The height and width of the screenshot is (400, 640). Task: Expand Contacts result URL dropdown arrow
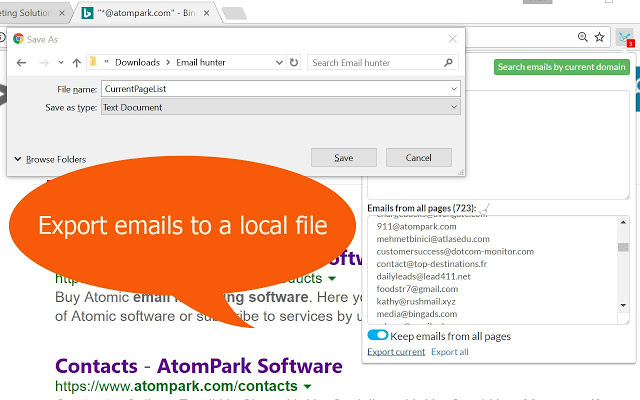[307, 386]
